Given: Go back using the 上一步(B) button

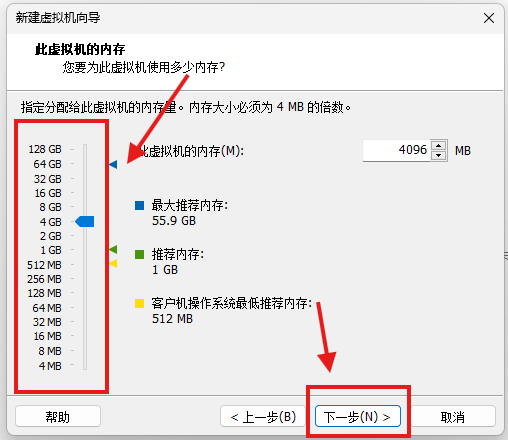Looking at the screenshot, I should tap(263, 416).
